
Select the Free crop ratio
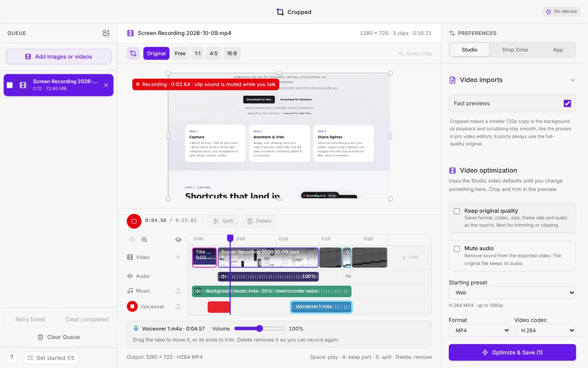180,53
